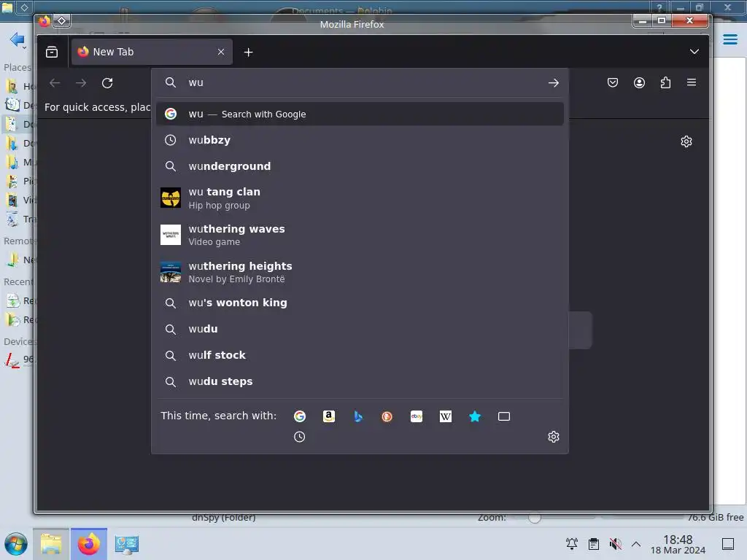Search history using the clock icon

299,437
